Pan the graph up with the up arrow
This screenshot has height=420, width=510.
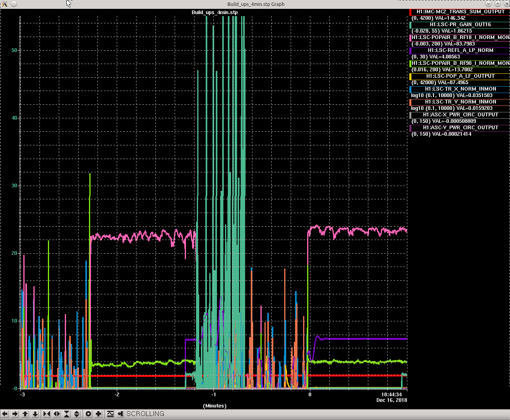pos(25,414)
